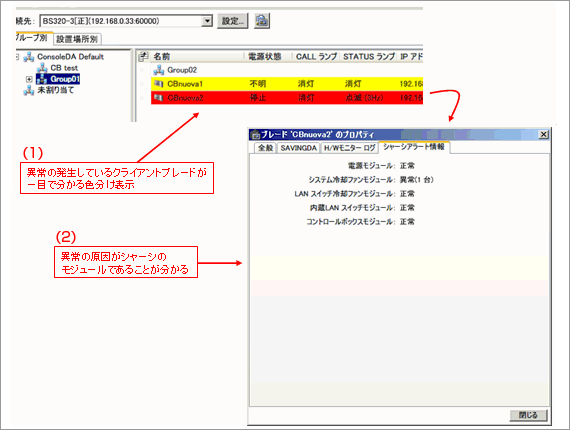Image resolution: width=570 pixels, height=430 pixels.
Task: Click the 未割り当て group icon
Action: point(29,90)
